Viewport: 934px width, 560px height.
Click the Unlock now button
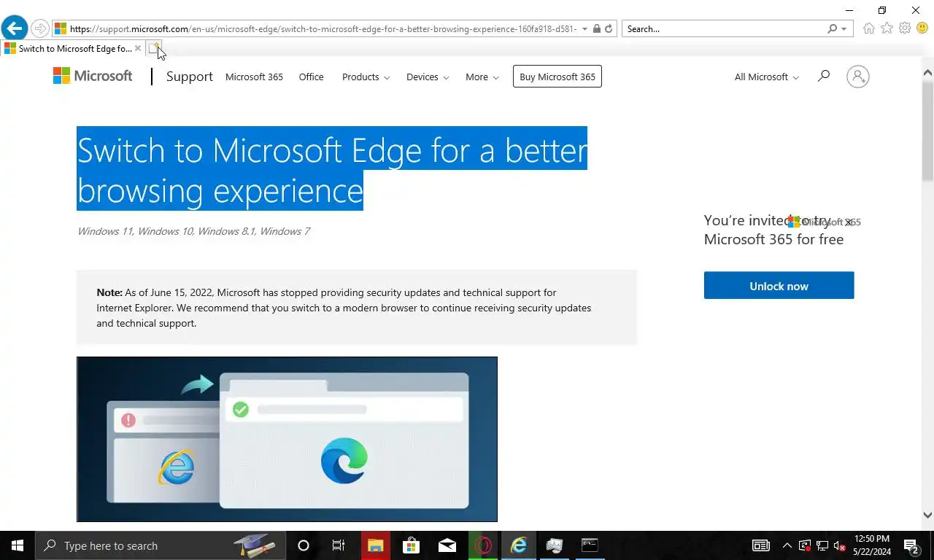coord(779,285)
